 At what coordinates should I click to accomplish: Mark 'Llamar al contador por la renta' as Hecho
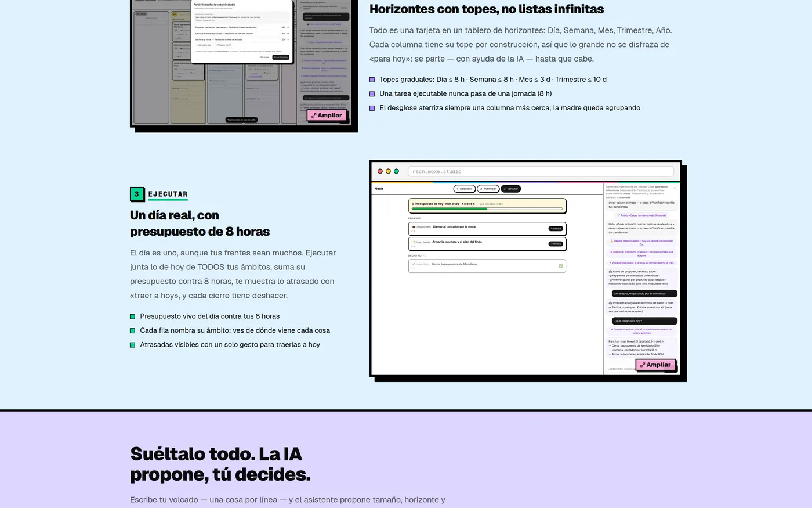tap(556, 229)
